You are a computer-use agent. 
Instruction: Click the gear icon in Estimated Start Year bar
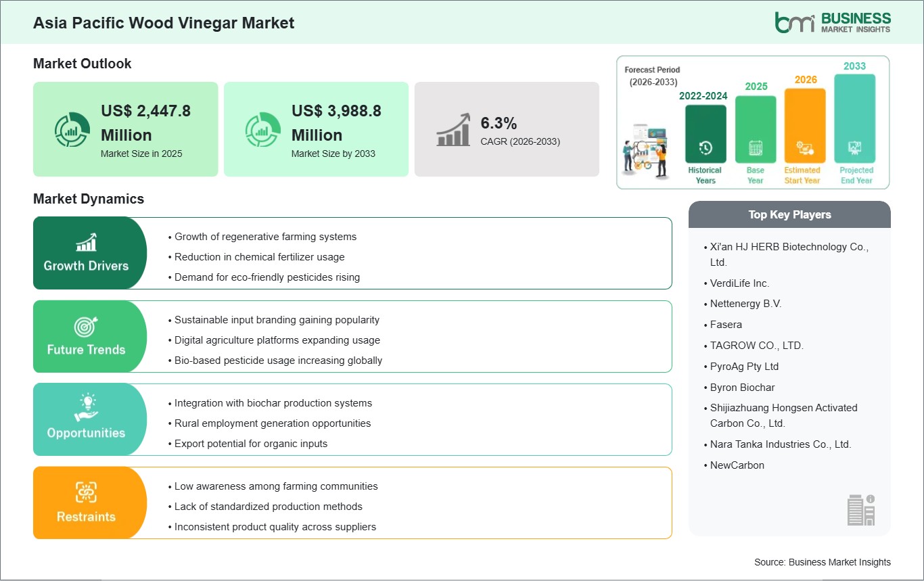pos(805,148)
